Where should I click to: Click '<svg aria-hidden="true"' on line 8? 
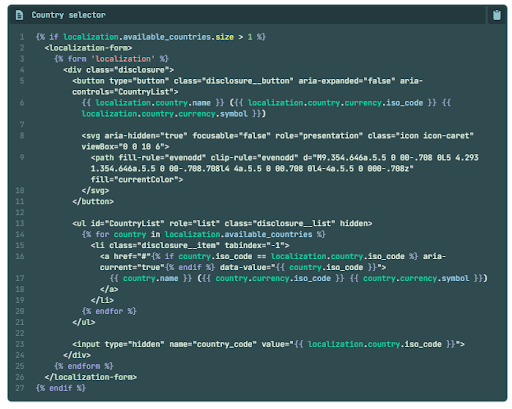pyautogui.click(x=135, y=136)
